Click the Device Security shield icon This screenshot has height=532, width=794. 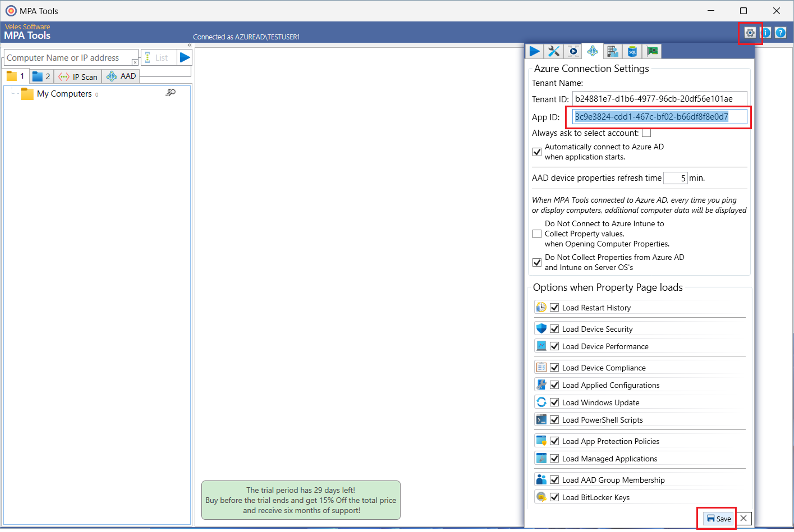pyautogui.click(x=541, y=328)
